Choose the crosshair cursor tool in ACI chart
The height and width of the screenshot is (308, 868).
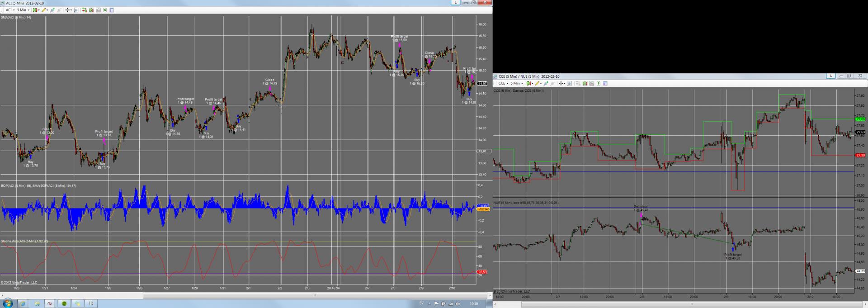coord(68,10)
